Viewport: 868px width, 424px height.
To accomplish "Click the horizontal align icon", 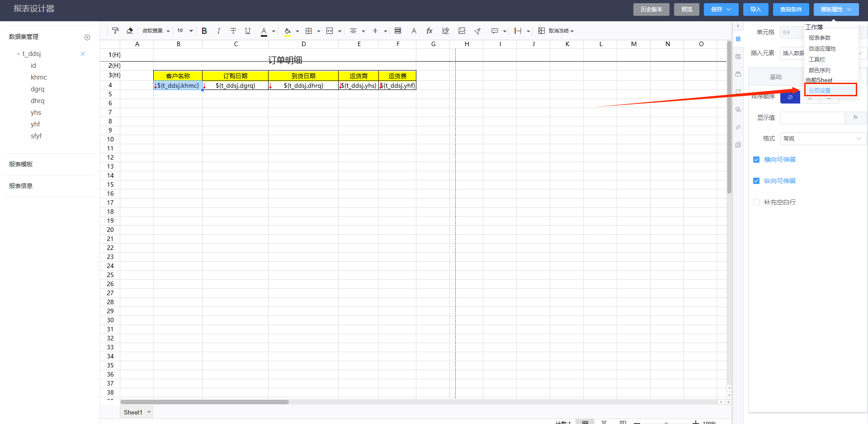I will (354, 31).
